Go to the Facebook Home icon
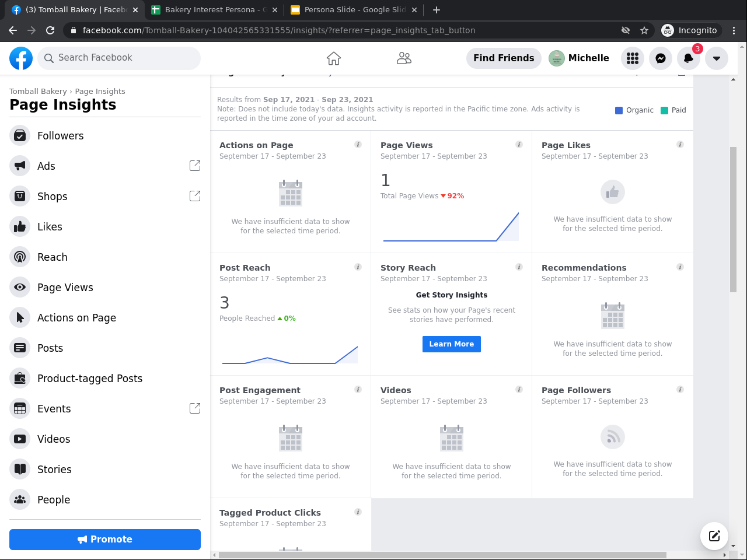The height and width of the screenshot is (560, 747). [x=334, y=58]
